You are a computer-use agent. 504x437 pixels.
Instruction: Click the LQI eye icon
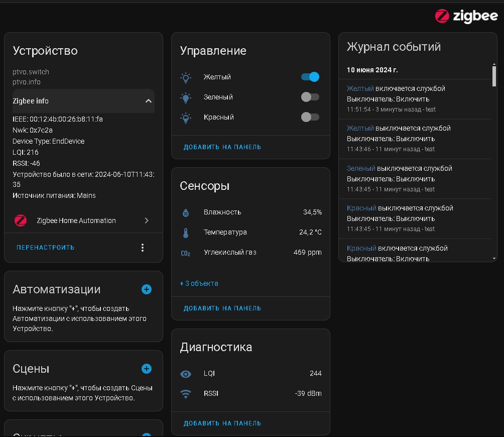186,374
